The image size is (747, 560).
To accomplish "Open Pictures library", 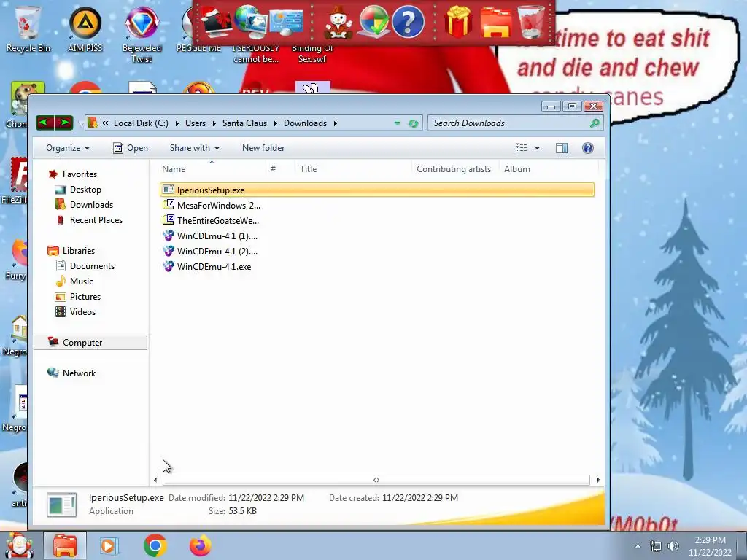I will click(85, 297).
